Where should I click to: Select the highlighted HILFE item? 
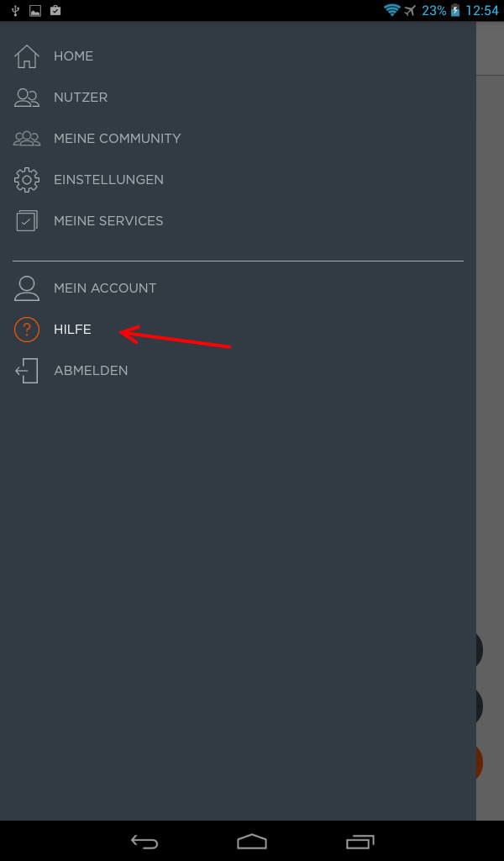tap(72, 330)
